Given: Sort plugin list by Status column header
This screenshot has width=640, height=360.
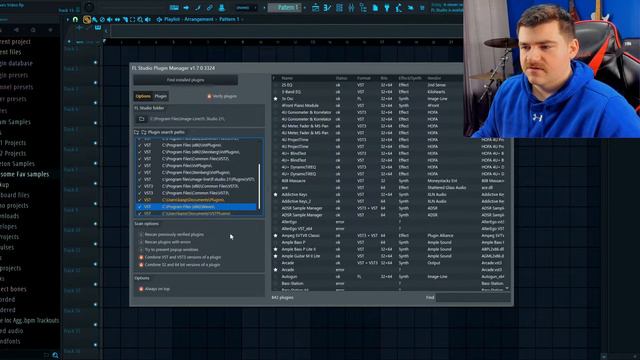Looking at the screenshot, I should point(341,78).
